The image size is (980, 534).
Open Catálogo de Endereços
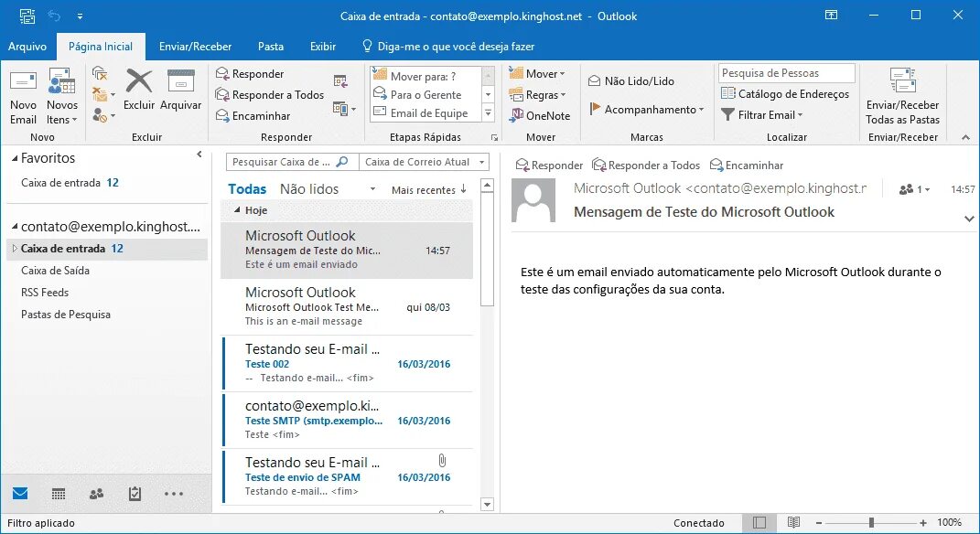[785, 93]
